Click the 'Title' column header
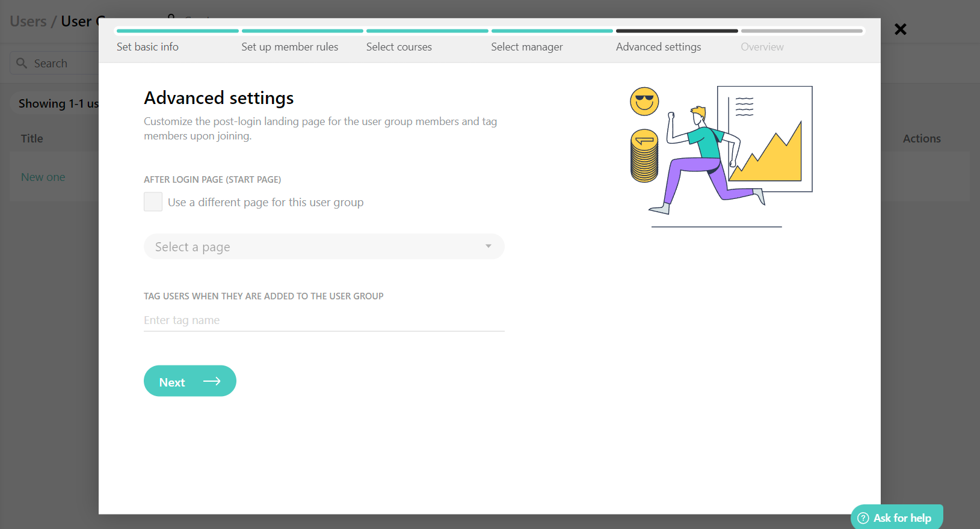The image size is (980, 529). tap(32, 139)
